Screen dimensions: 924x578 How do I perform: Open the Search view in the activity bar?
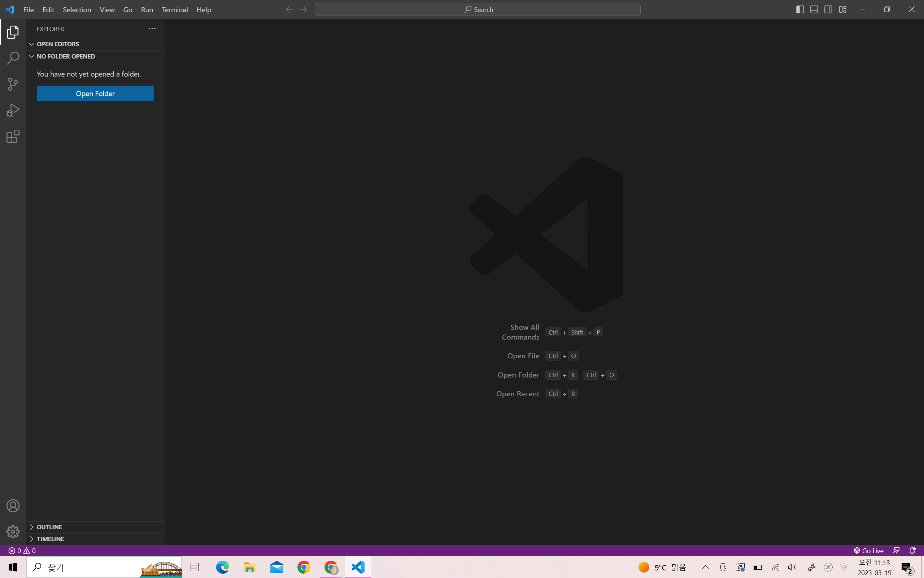(x=13, y=58)
